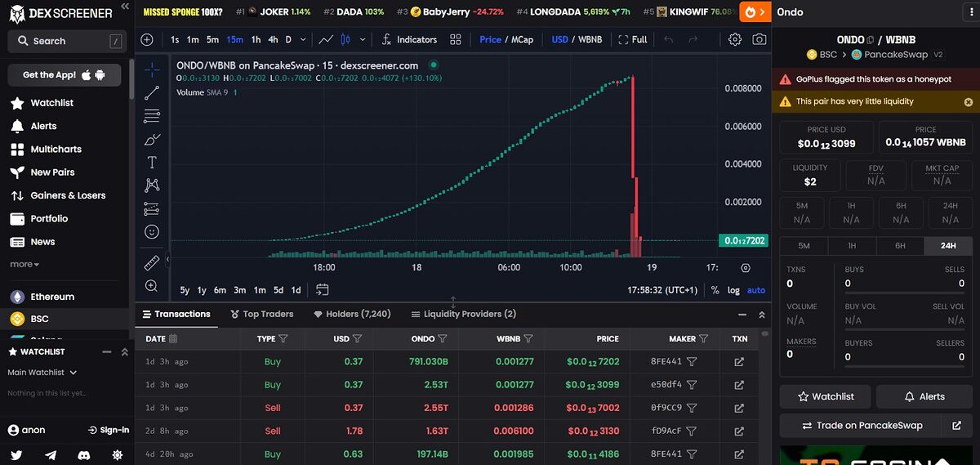The image size is (980, 465).
Task: Open price scale settings below axis
Action: [x=745, y=267]
